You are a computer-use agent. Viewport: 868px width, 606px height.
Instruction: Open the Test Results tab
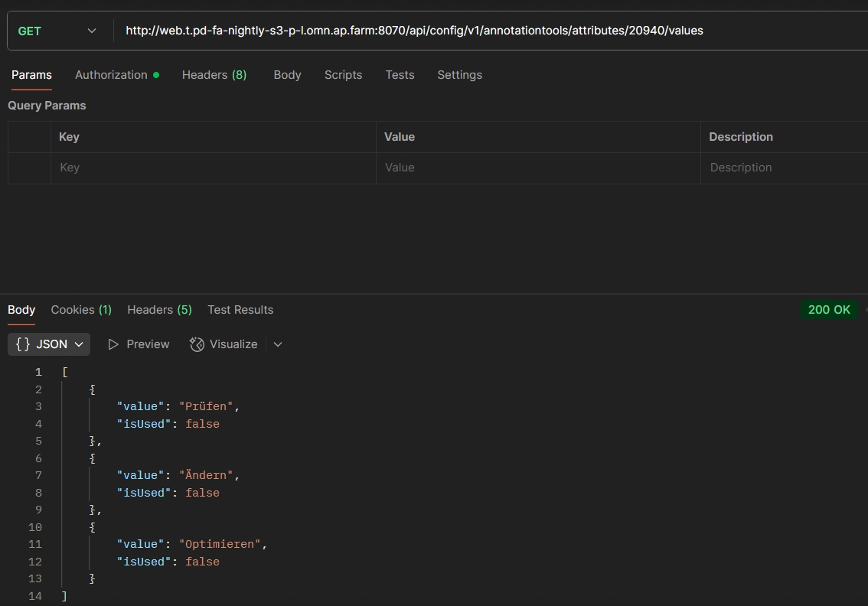click(240, 310)
